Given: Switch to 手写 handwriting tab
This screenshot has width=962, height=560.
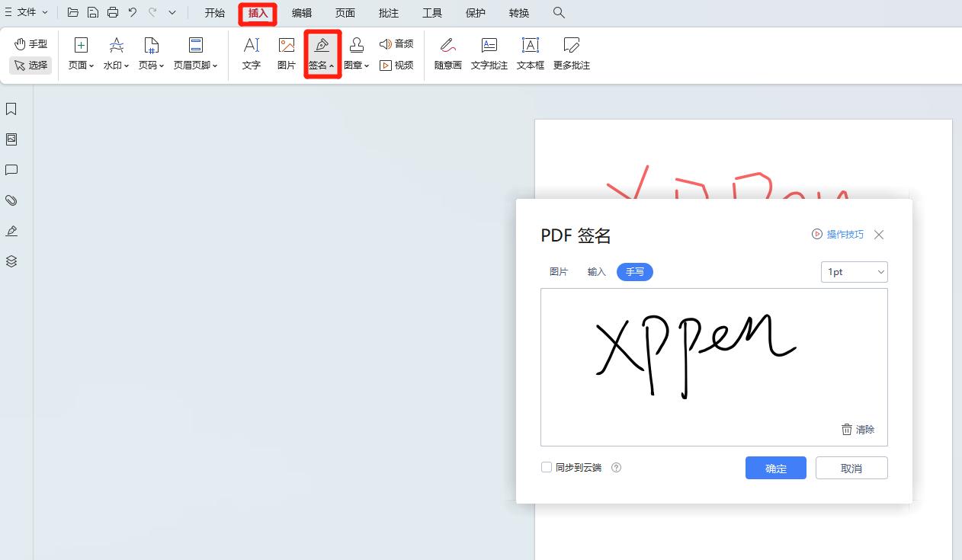Looking at the screenshot, I should (x=635, y=272).
